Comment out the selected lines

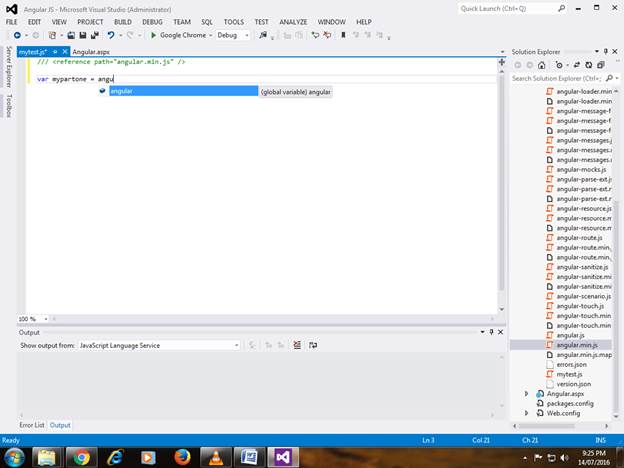pos(315,35)
